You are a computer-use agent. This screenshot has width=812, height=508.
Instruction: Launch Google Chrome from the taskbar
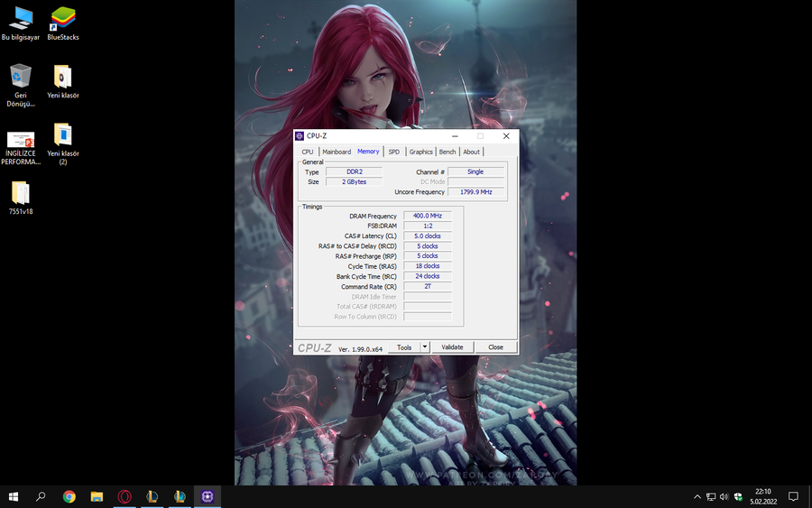[x=69, y=496]
